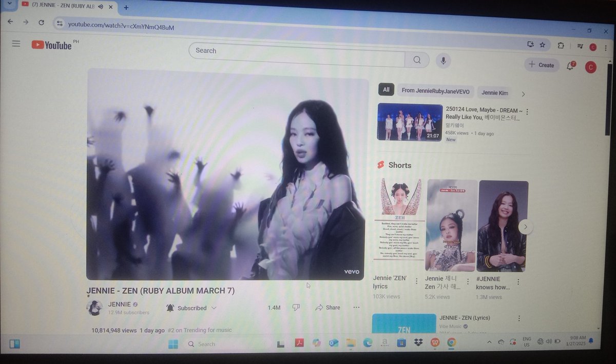This screenshot has width=616, height=364.
Task: Select the Jennie Kim chip
Action: point(494,93)
